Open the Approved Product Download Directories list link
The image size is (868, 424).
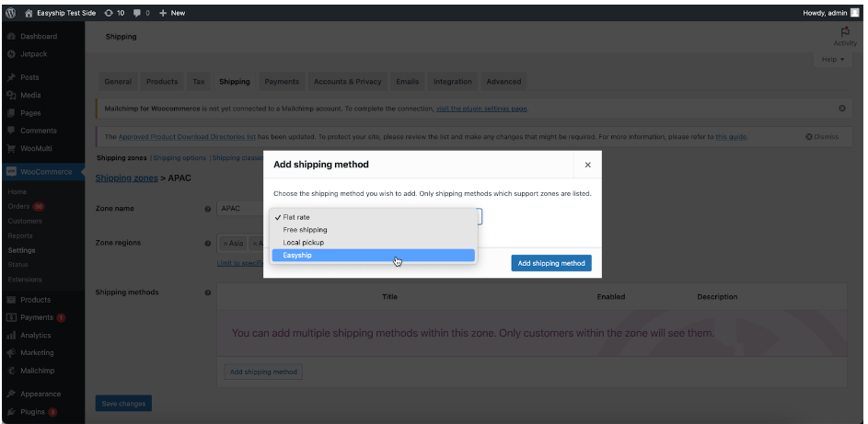(187, 136)
